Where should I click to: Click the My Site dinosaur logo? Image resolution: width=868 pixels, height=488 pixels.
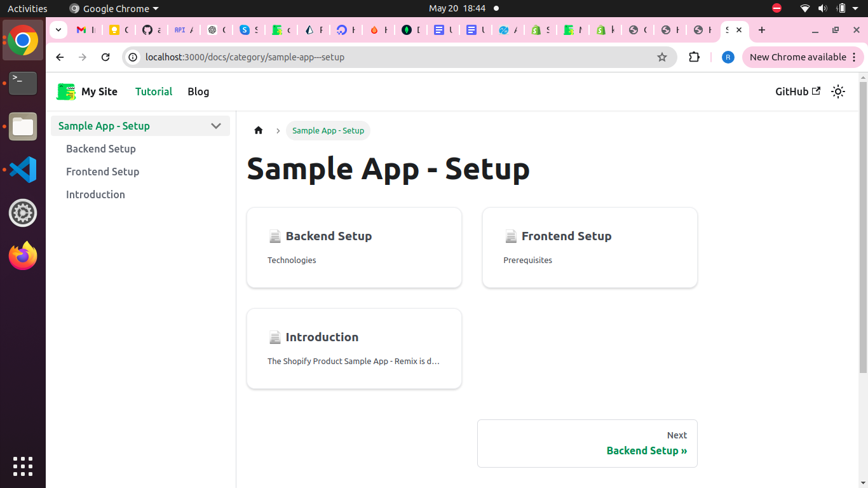click(x=66, y=91)
